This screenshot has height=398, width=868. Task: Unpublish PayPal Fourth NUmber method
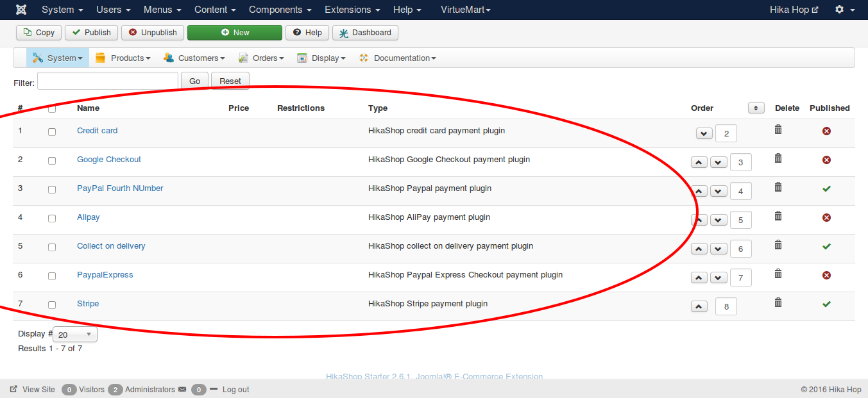click(x=826, y=188)
